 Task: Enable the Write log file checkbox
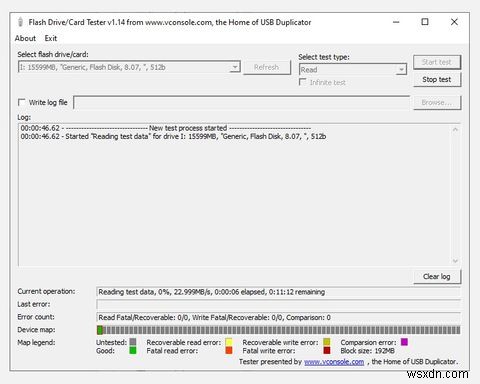click(x=22, y=102)
